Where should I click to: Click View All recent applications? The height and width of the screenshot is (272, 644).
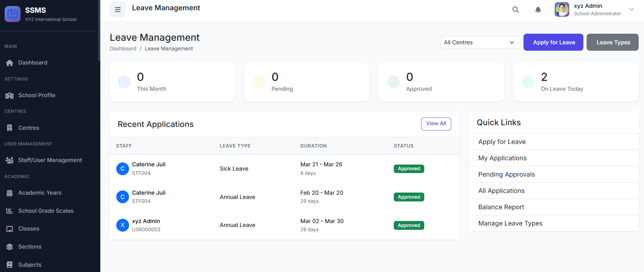click(x=436, y=124)
